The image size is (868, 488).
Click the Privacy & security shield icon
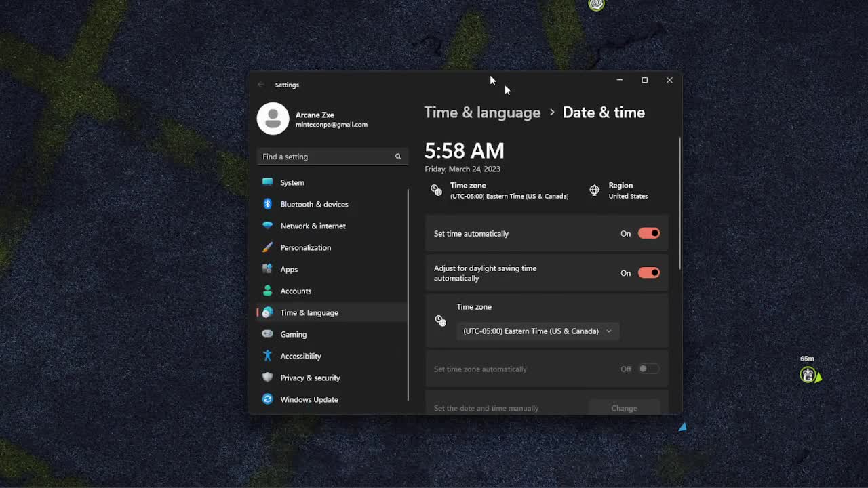point(267,378)
